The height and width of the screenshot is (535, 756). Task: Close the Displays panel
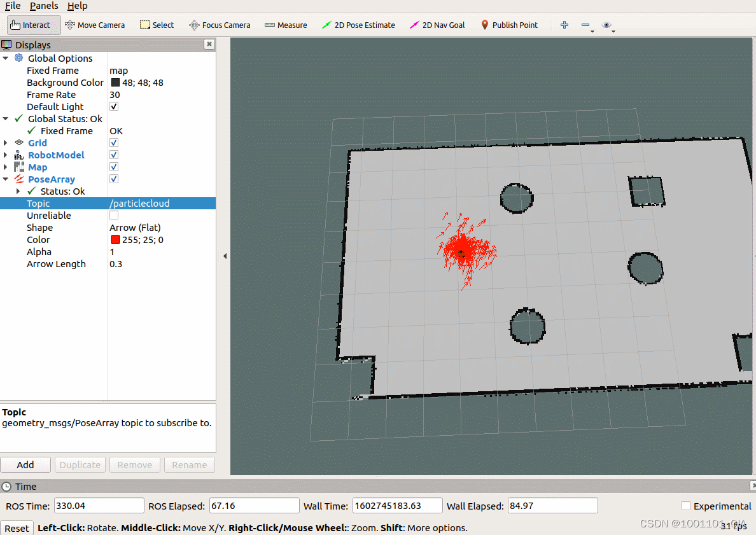[209, 44]
